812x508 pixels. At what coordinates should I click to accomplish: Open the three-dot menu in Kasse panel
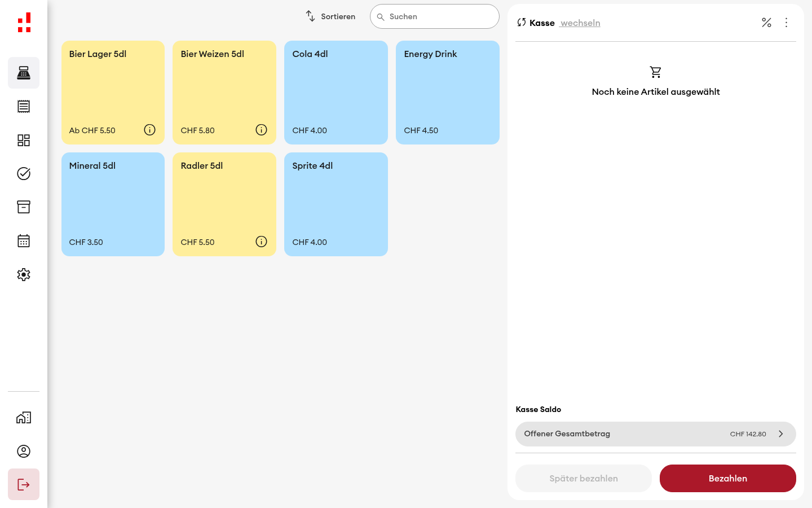pyautogui.click(x=786, y=23)
